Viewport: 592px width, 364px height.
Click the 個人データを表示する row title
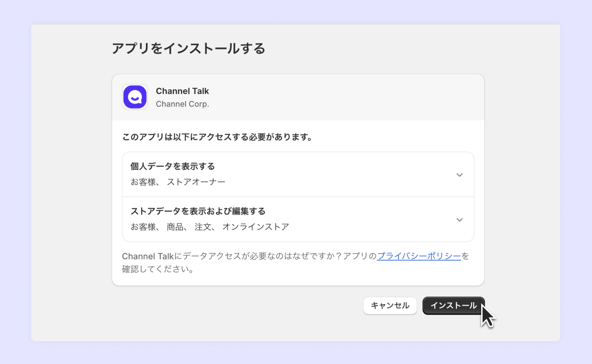[173, 166]
